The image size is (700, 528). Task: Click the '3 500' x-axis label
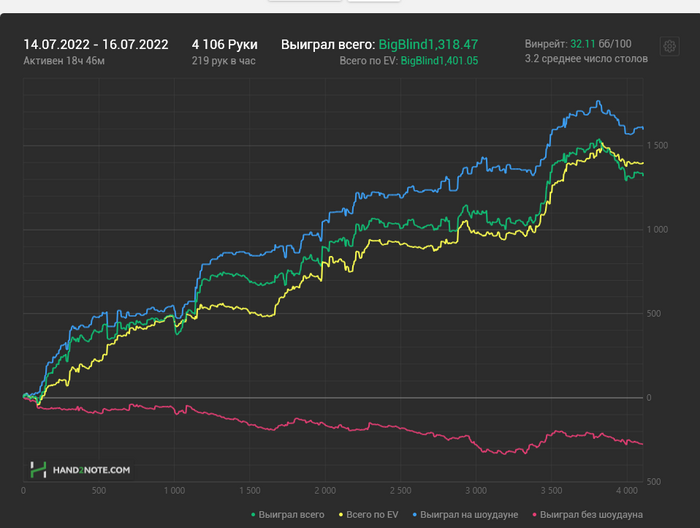pos(551,491)
